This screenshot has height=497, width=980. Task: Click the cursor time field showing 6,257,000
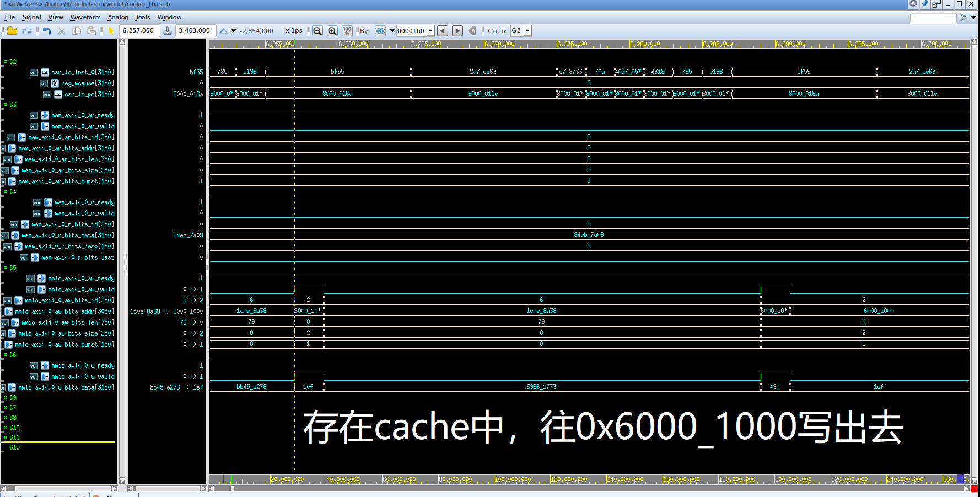(x=139, y=30)
